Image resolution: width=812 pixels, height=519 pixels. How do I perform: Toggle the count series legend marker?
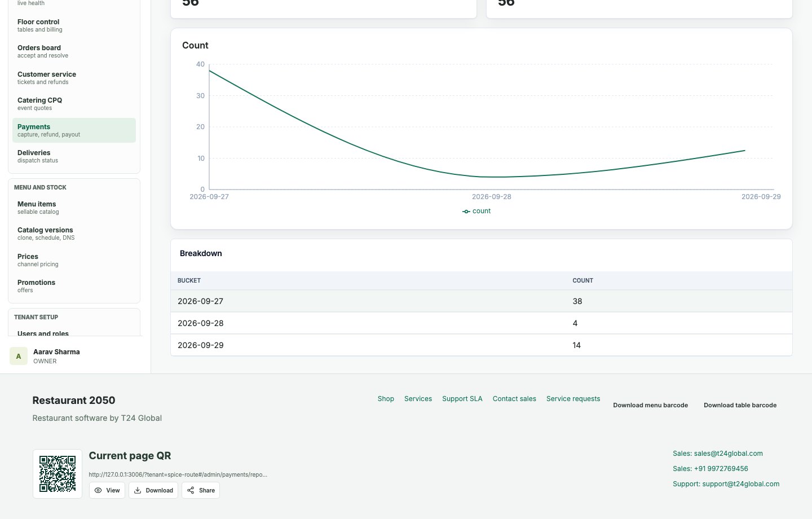pos(466,212)
